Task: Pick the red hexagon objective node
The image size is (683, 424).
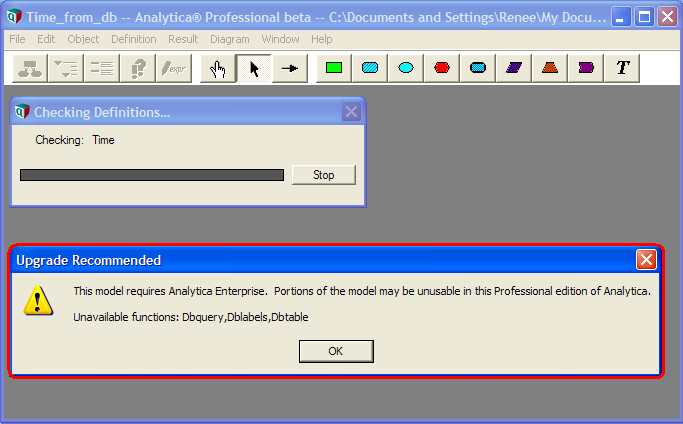Action: pos(442,68)
